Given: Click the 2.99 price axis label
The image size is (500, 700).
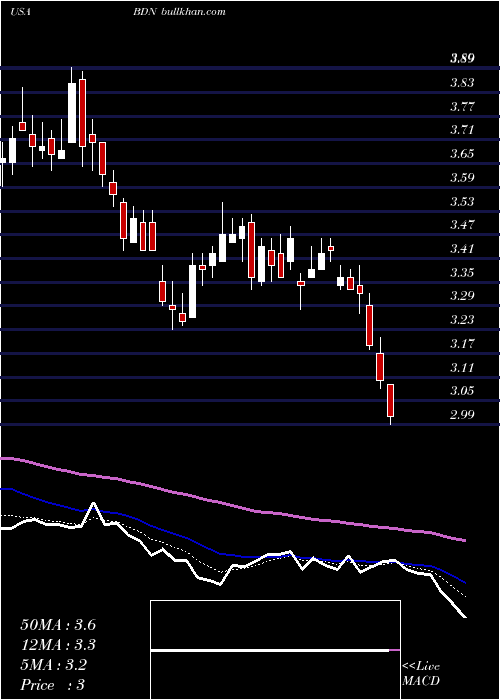Looking at the screenshot, I should coord(462,415).
